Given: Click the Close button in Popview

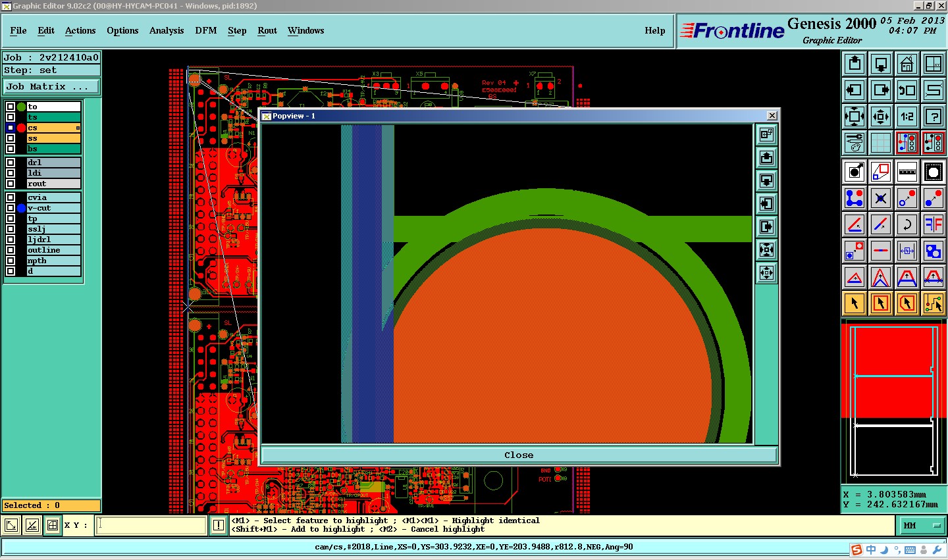Looking at the screenshot, I should 519,455.
